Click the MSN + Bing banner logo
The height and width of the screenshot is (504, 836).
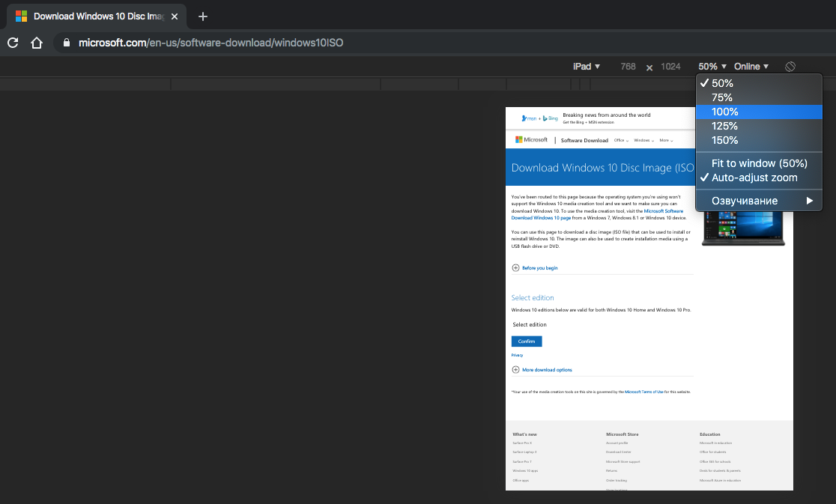(x=539, y=118)
